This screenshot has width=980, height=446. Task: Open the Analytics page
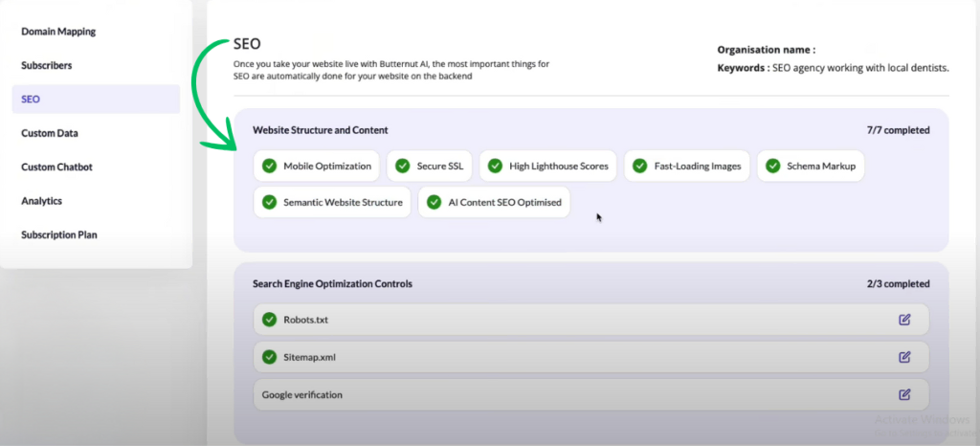coord(41,201)
